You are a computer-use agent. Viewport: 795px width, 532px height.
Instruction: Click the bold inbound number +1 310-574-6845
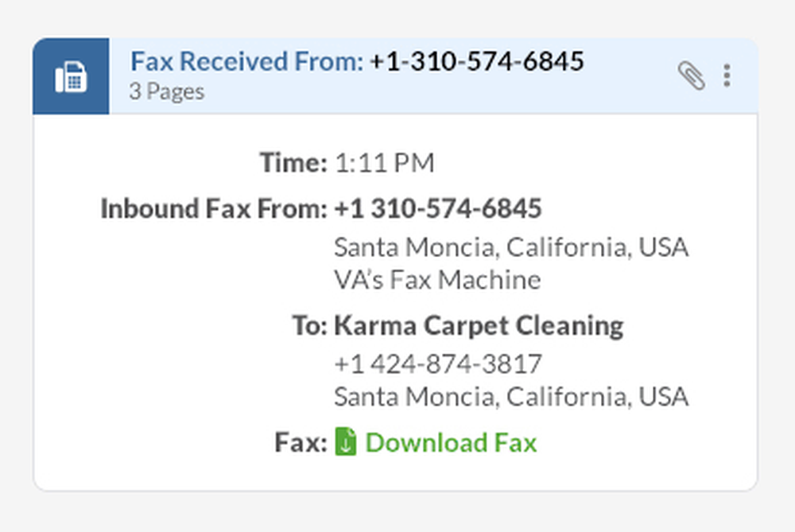click(437, 208)
